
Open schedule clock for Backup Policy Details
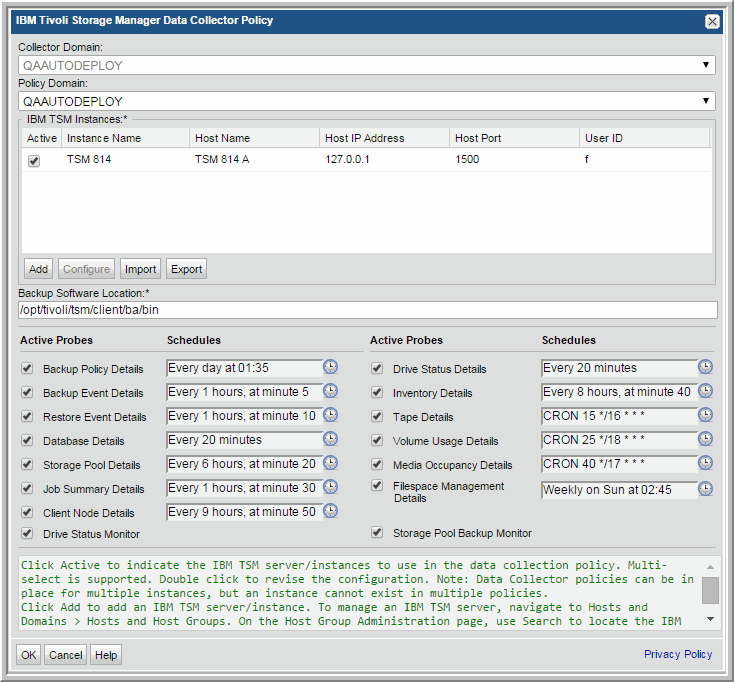(331, 368)
